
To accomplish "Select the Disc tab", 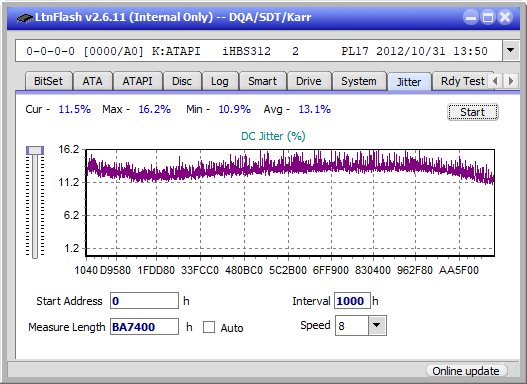I will pyautogui.click(x=182, y=81).
